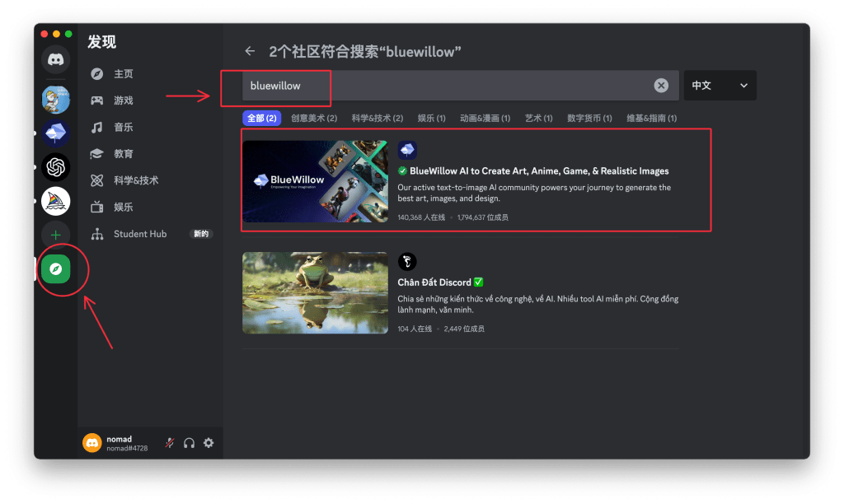The image size is (844, 504).
Task: Open the green compass Explore servers button
Action: tap(55, 269)
